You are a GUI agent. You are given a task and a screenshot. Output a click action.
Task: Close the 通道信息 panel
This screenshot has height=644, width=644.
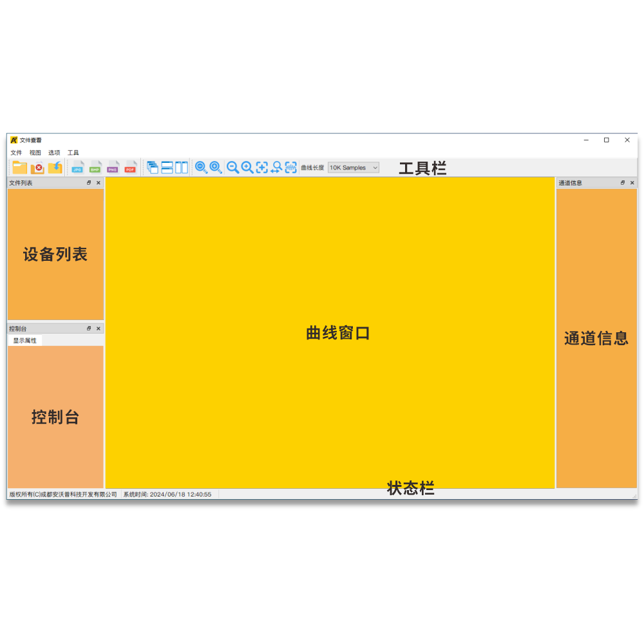(x=632, y=182)
